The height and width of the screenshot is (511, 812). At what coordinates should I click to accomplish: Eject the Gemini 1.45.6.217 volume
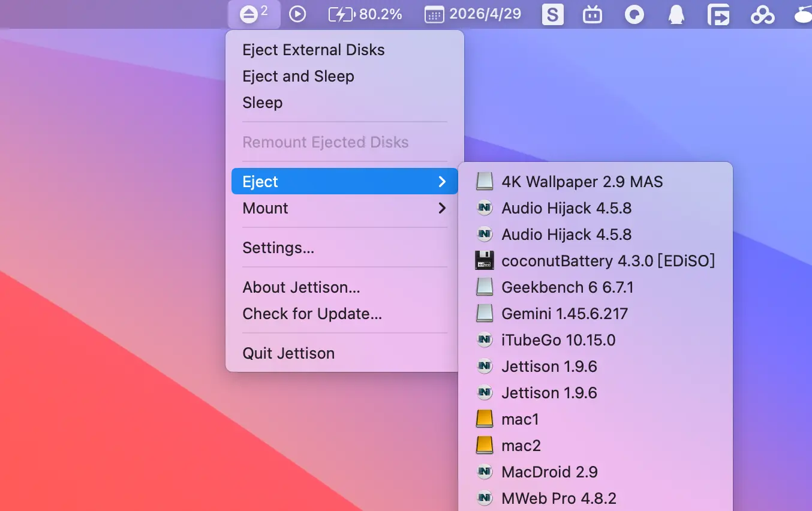[596, 314]
